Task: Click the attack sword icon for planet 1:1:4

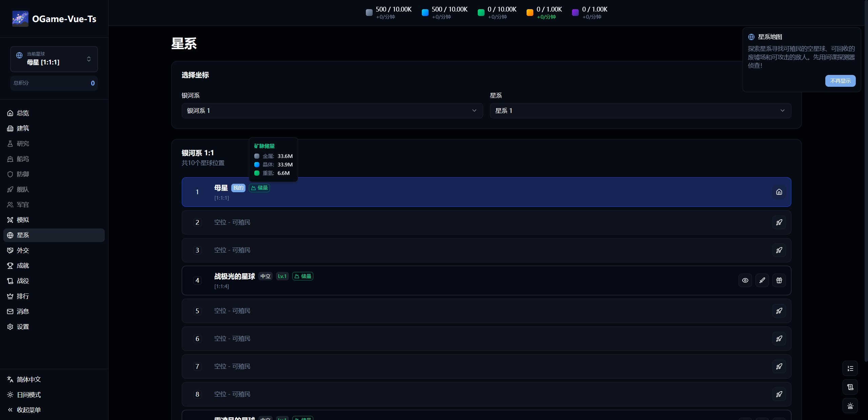Action: tap(762, 280)
